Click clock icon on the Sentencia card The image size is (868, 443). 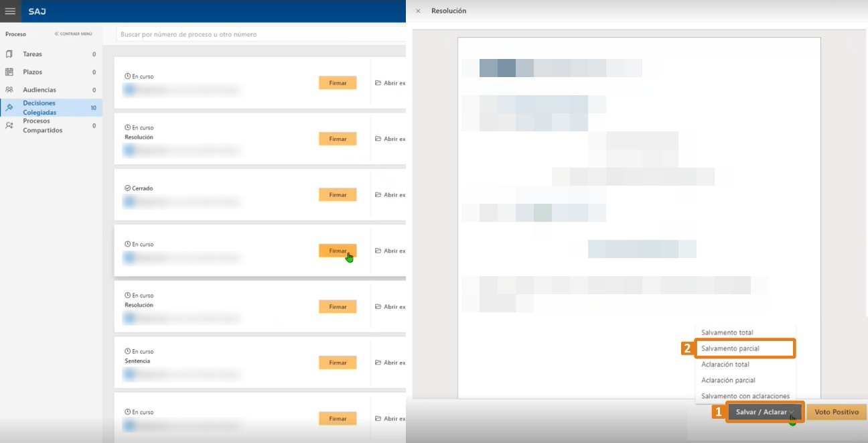127,351
